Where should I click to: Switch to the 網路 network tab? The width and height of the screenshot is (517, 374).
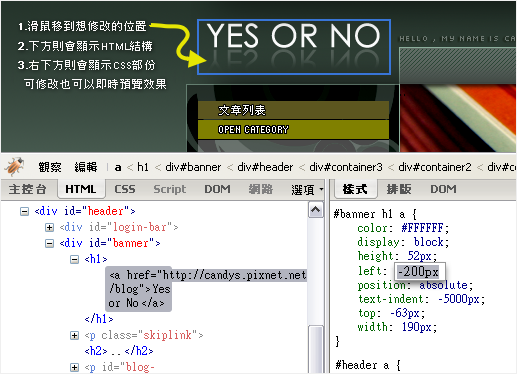pos(261,189)
